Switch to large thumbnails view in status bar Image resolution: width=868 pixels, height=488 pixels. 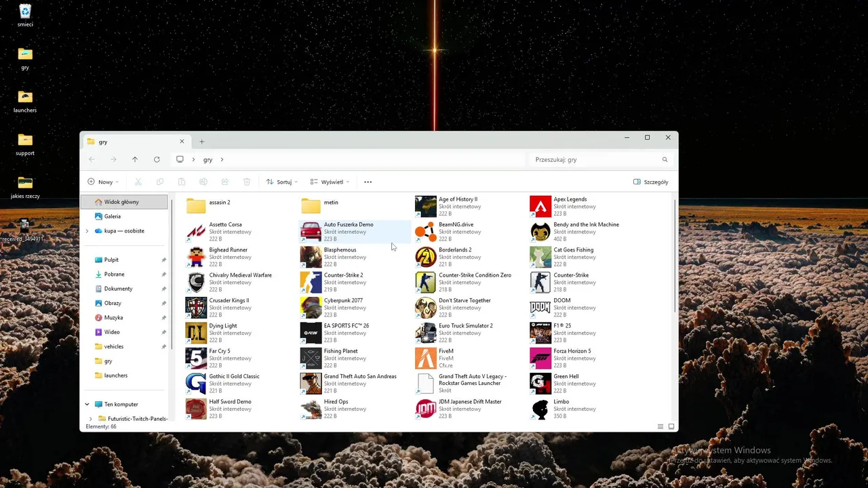[671, 426]
